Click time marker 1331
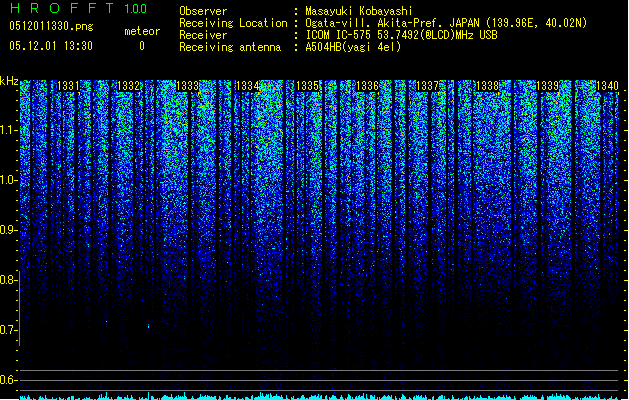This screenshot has height=400, width=629. (x=68, y=86)
